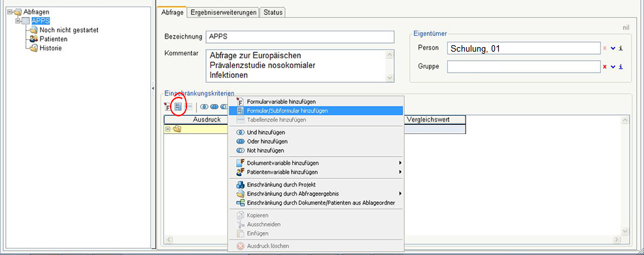Click the greyed Tabellenzeile toolbar icon

point(188,107)
